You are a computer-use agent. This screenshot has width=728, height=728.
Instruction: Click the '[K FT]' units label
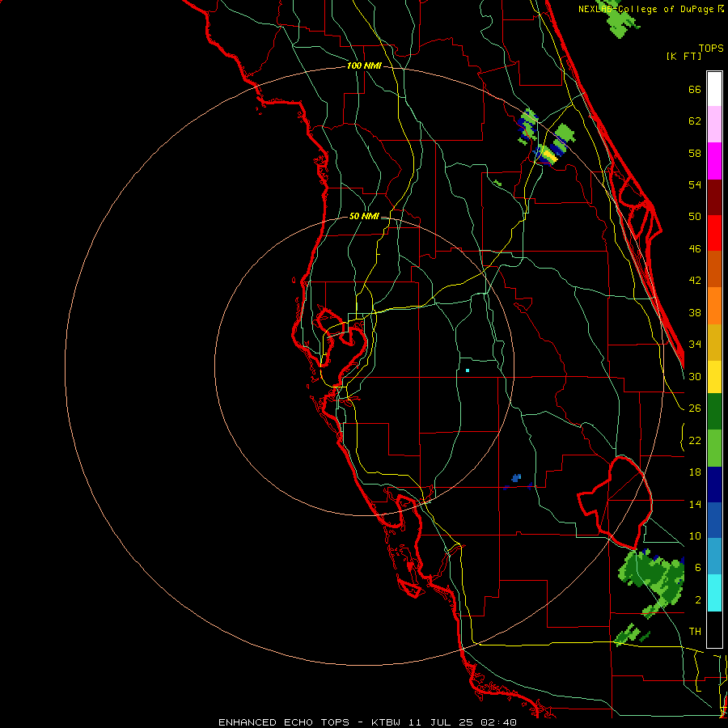[x=684, y=57]
